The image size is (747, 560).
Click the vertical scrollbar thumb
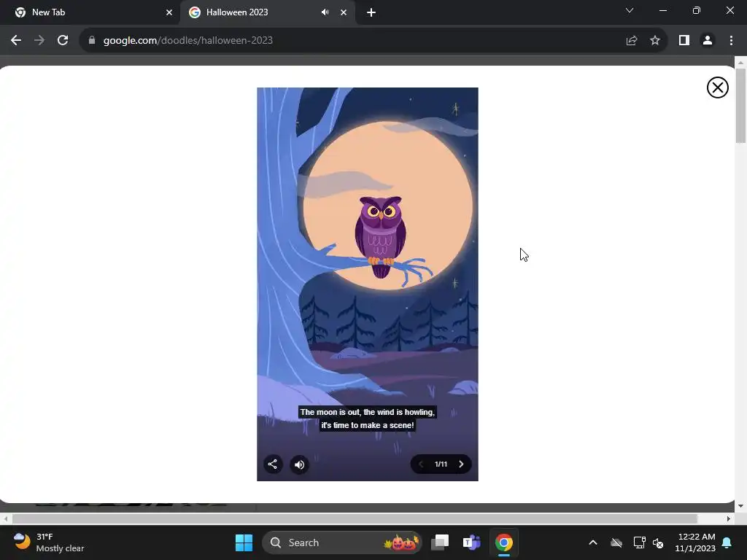pos(740,106)
